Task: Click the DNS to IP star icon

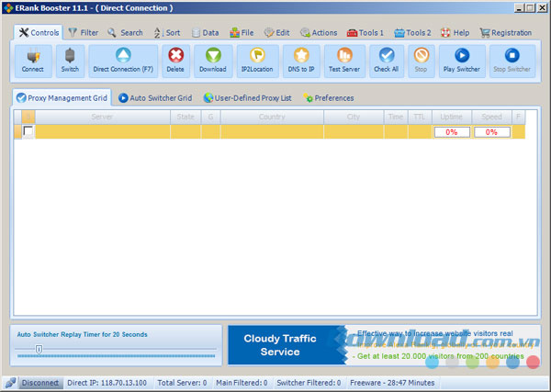Action: pyautogui.click(x=301, y=55)
